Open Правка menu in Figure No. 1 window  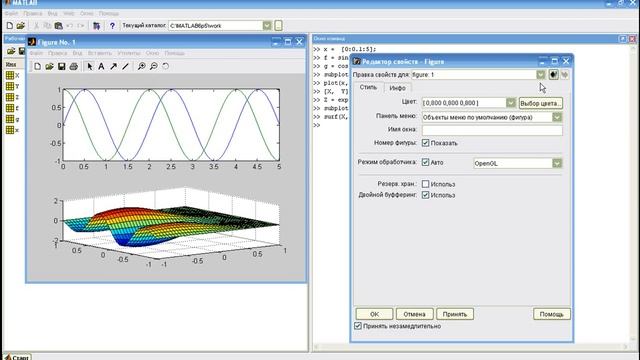point(57,53)
